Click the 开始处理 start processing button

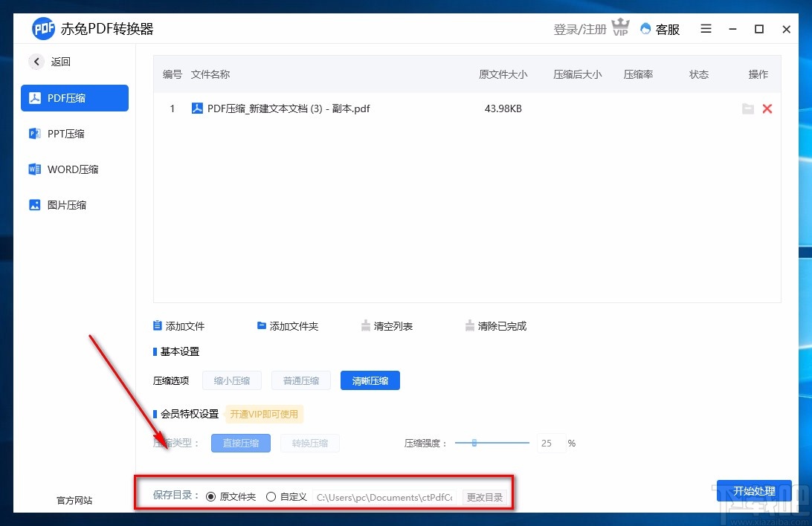tap(754, 491)
